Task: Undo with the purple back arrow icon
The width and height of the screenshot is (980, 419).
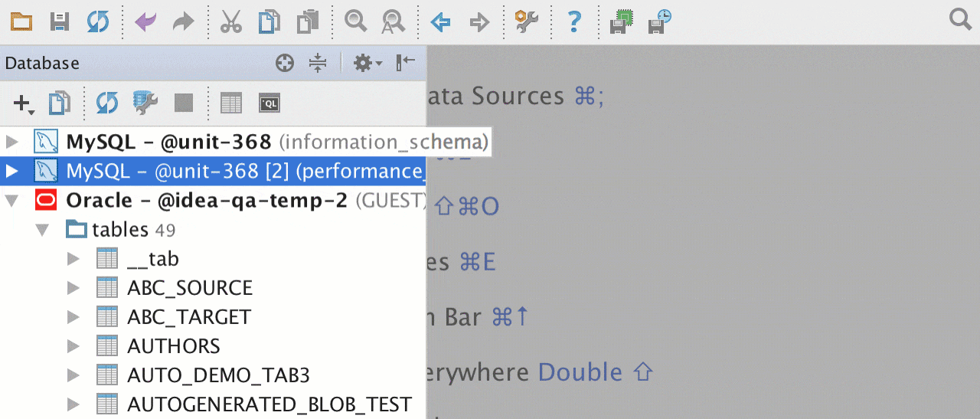Action: coord(145,21)
